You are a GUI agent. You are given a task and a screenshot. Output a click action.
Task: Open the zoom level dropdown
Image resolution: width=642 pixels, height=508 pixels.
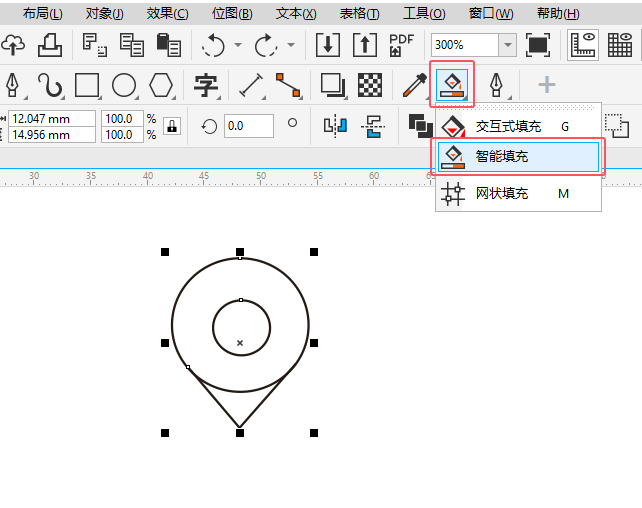[x=507, y=45]
